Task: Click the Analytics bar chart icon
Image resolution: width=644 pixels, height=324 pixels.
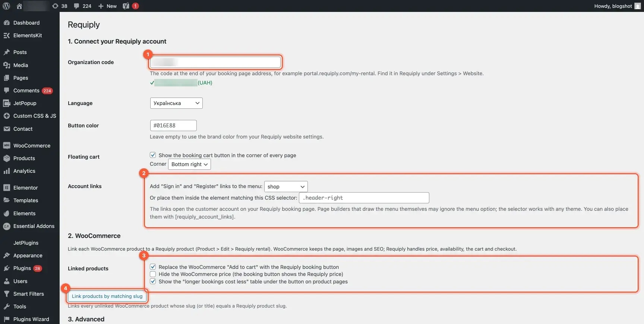Action: point(7,171)
